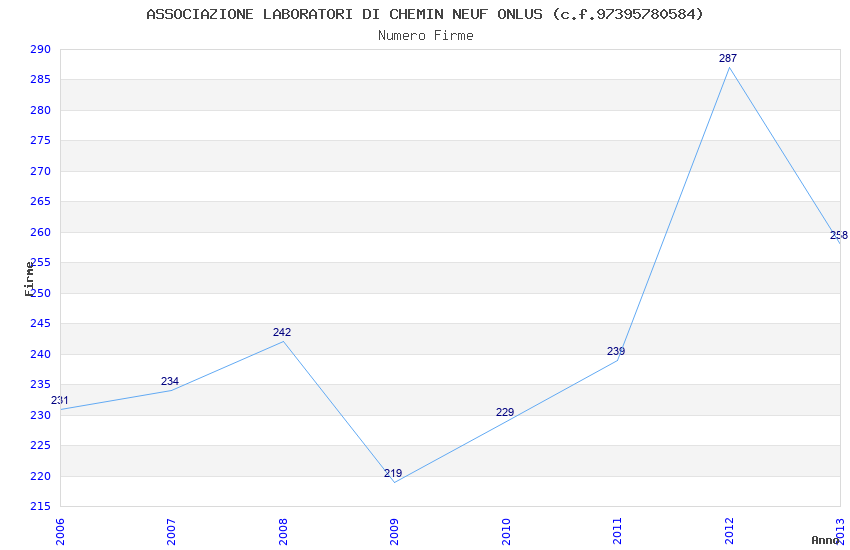
Task: Click the y-axis tick label 280
Action: [40, 110]
